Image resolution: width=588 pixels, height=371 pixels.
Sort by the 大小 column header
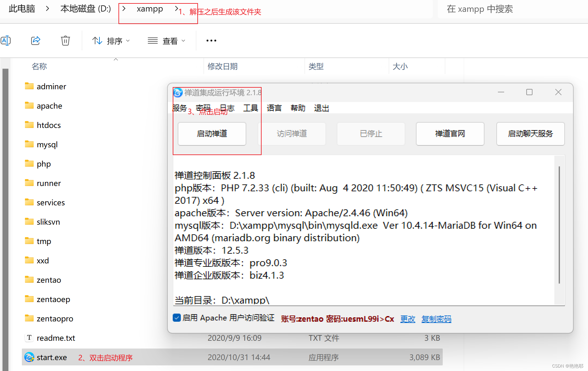click(400, 66)
